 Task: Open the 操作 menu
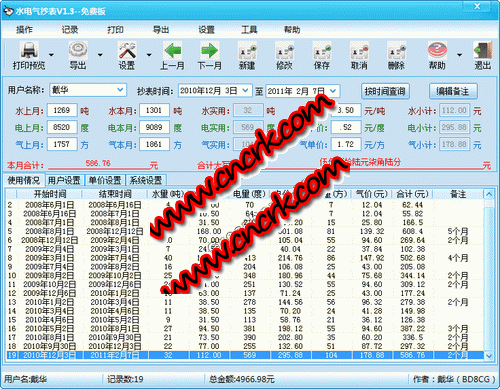click(x=24, y=30)
